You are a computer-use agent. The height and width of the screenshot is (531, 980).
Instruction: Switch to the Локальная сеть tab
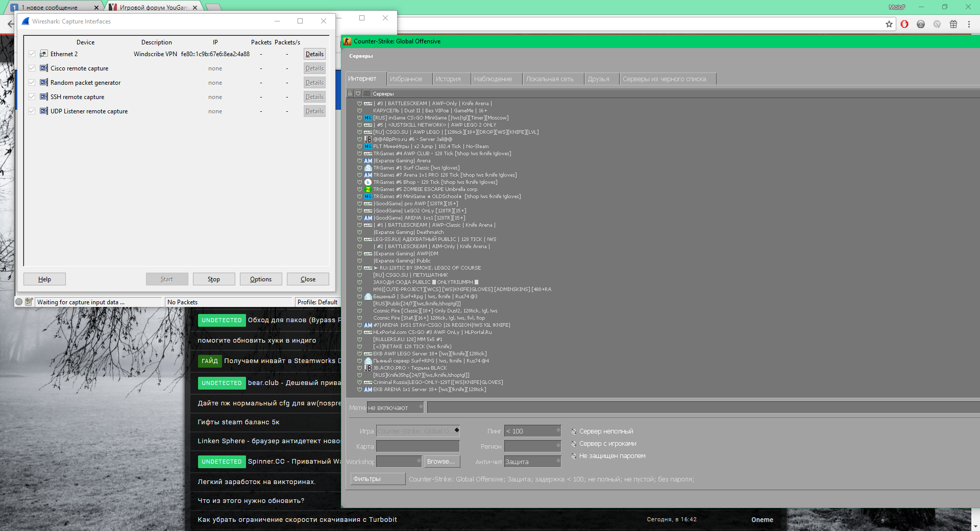(550, 79)
